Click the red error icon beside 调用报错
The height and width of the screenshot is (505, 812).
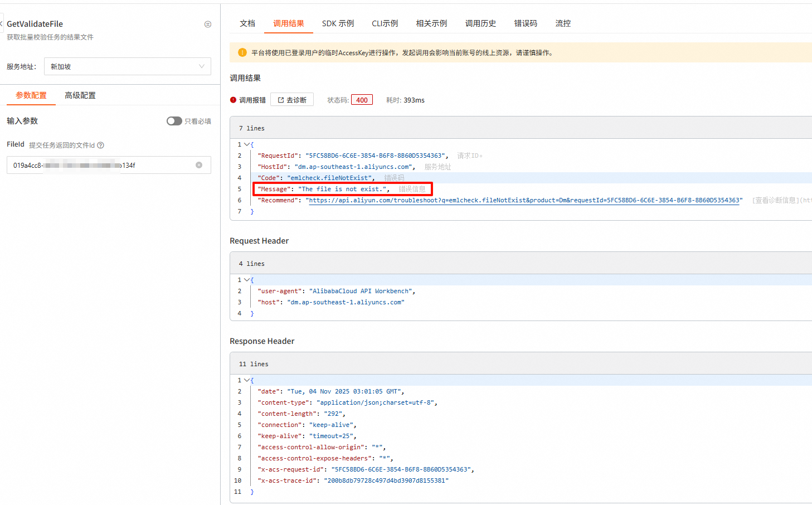point(233,100)
